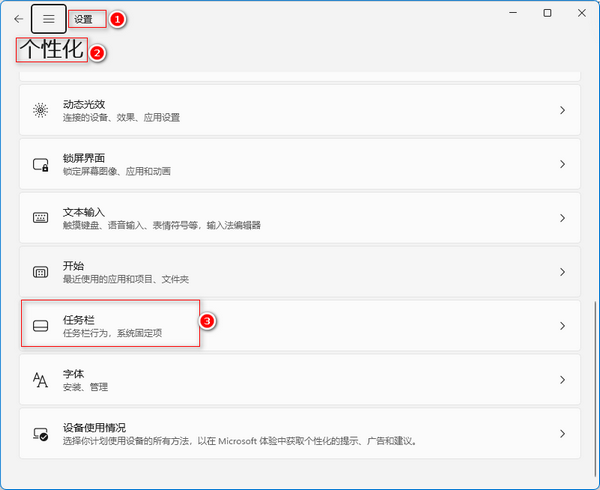600x490 pixels.
Task: Open 开始 via its right chevron
Action: (563, 272)
